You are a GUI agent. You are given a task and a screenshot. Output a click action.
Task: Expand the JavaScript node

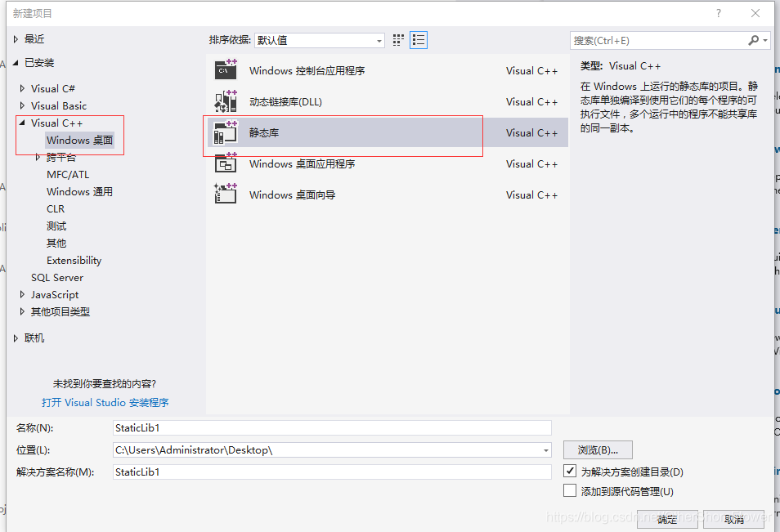[x=22, y=294]
